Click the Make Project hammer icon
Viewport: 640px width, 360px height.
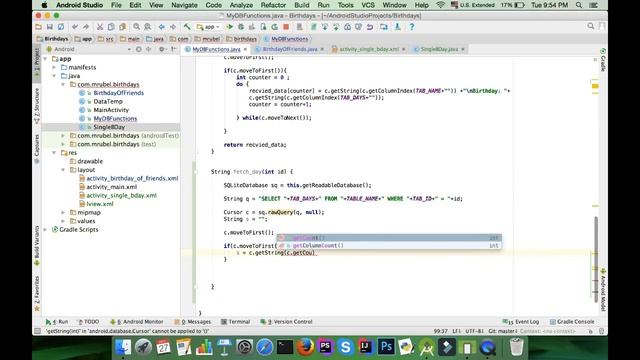point(187,27)
